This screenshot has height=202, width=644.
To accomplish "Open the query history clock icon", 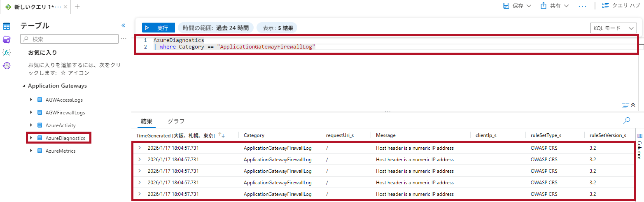I will 7,65.
